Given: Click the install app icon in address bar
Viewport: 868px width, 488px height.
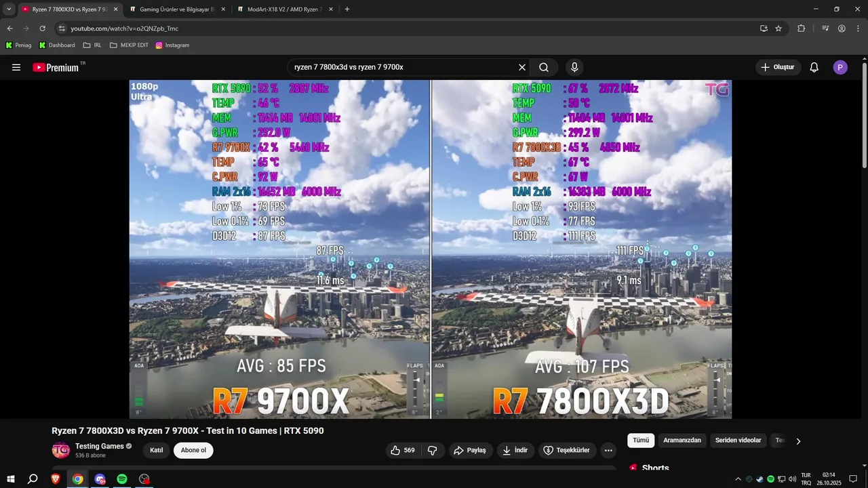Looking at the screenshot, I should 764,28.
